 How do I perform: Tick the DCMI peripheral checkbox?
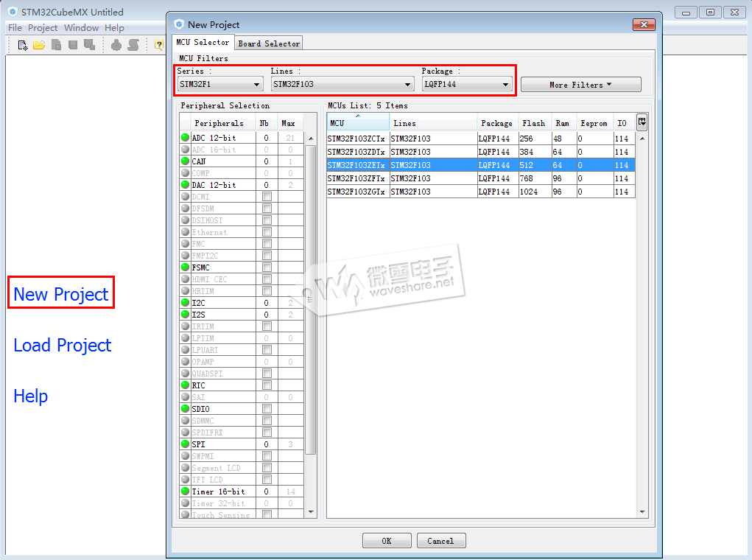click(x=267, y=197)
